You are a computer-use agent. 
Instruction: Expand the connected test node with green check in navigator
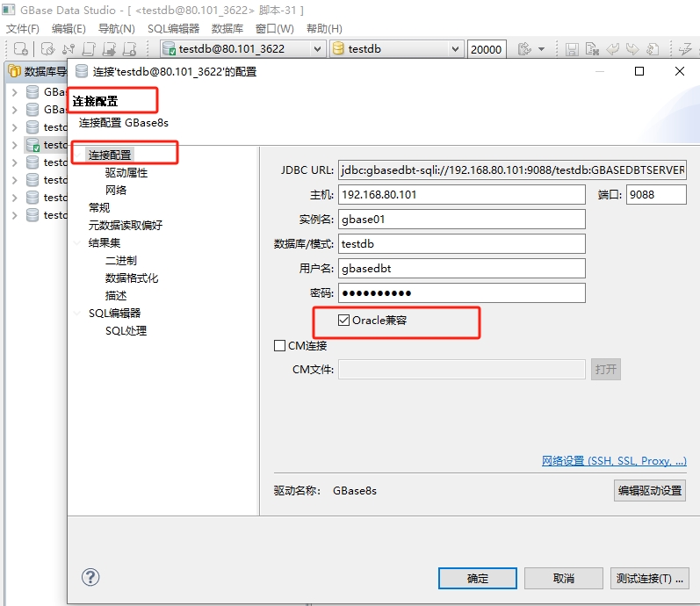point(15,145)
